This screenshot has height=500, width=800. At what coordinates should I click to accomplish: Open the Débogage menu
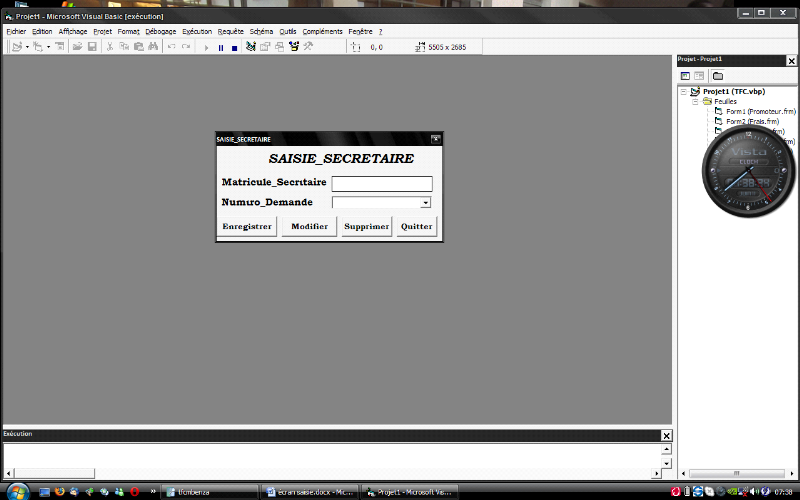(x=160, y=32)
